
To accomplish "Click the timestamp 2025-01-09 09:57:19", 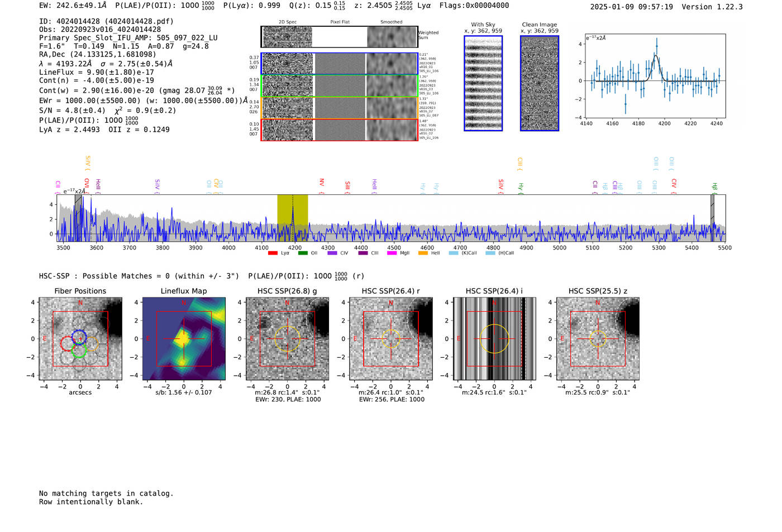I will (631, 7).
